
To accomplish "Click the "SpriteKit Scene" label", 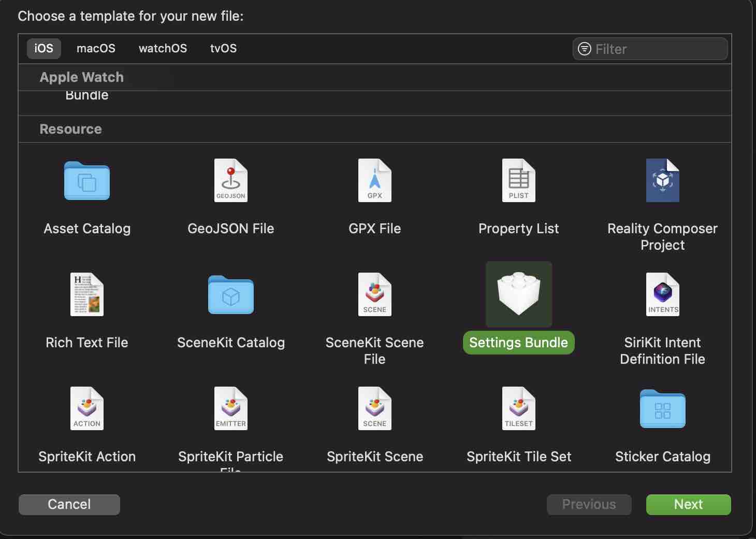I will (375, 457).
